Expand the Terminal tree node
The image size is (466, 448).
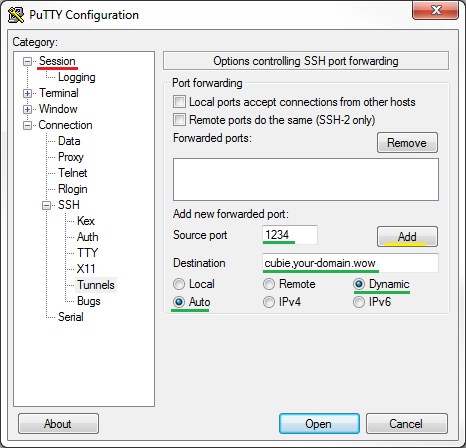tap(27, 93)
